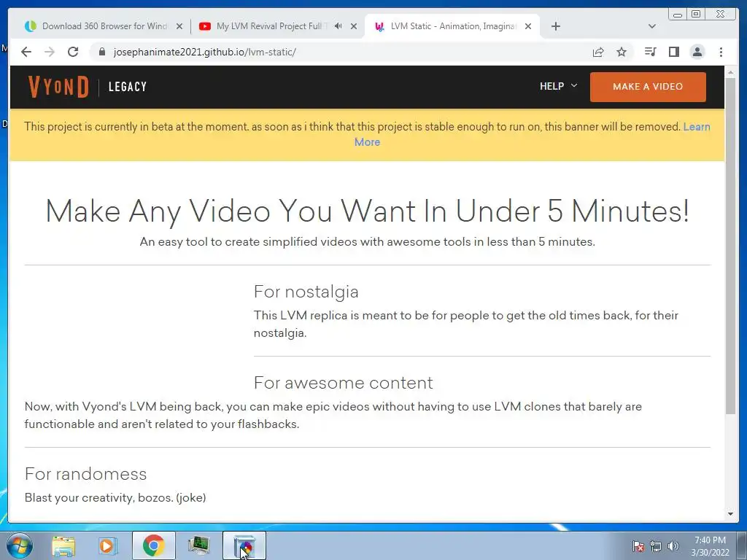
Task: Expand the tab search chevron
Action: tap(652, 26)
